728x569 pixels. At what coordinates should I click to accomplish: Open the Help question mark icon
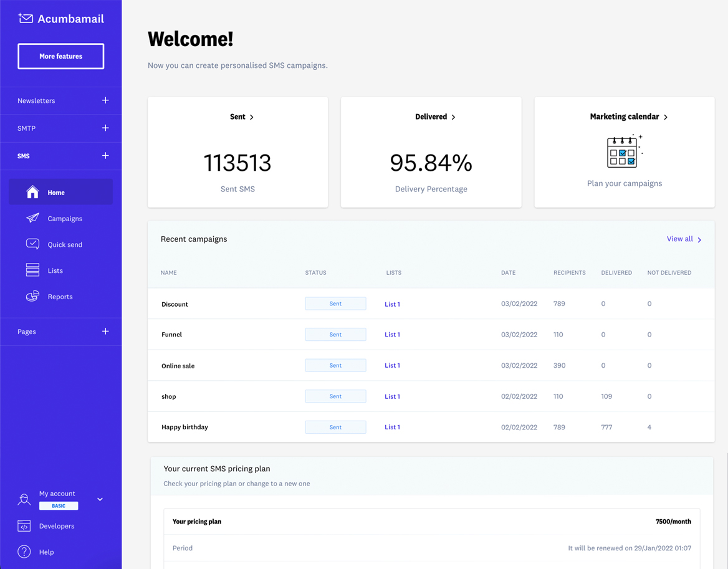coord(24,552)
